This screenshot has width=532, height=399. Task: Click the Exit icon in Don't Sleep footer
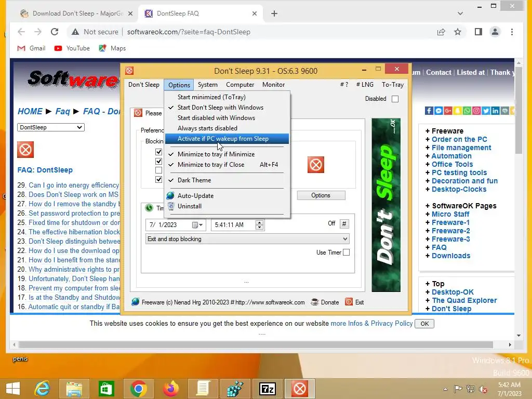pyautogui.click(x=349, y=302)
